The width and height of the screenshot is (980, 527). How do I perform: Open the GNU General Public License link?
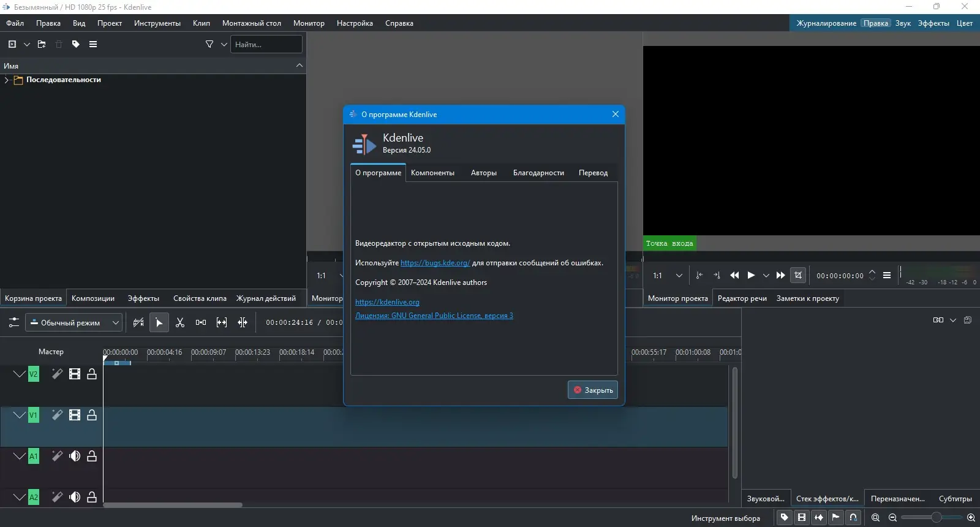[x=434, y=316]
